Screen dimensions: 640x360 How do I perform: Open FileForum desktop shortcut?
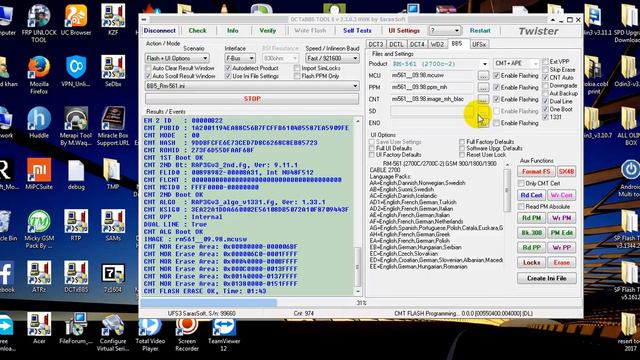click(76, 329)
